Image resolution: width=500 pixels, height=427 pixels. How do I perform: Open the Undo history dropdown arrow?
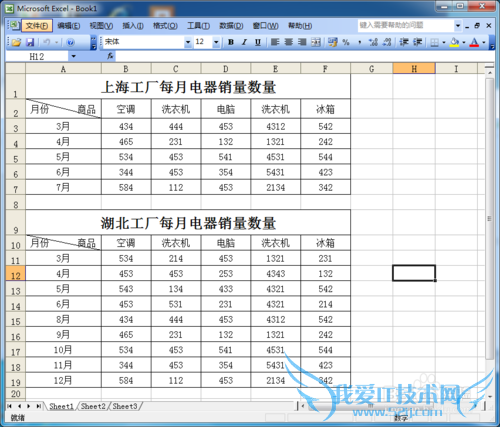tap(56, 42)
